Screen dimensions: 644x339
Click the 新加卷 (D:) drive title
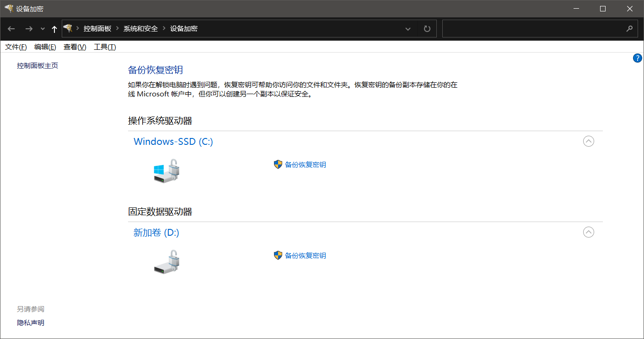pos(156,233)
